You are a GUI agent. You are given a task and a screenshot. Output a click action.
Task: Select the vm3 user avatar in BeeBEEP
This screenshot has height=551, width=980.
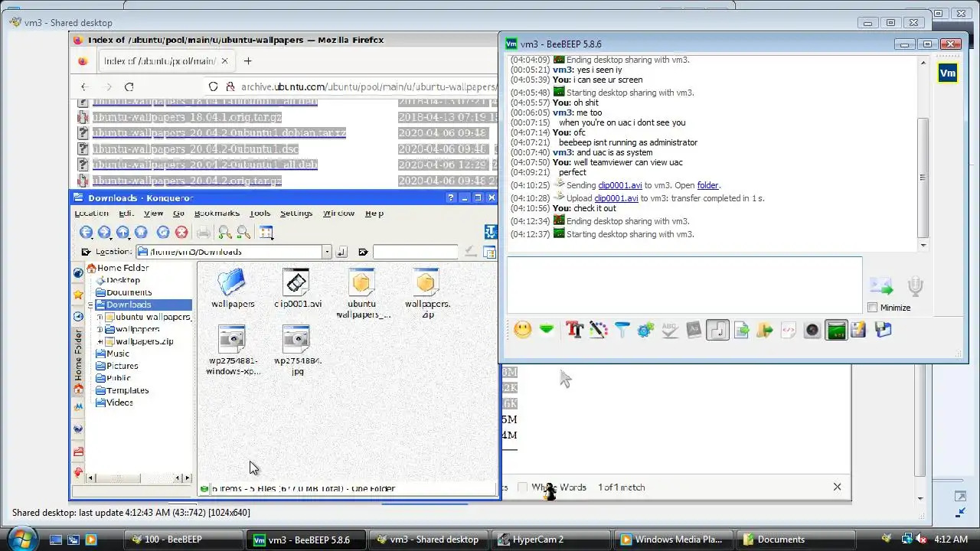point(948,73)
